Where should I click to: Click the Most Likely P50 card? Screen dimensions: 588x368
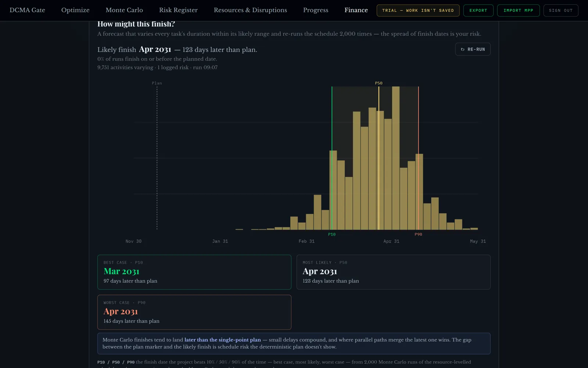(393, 272)
